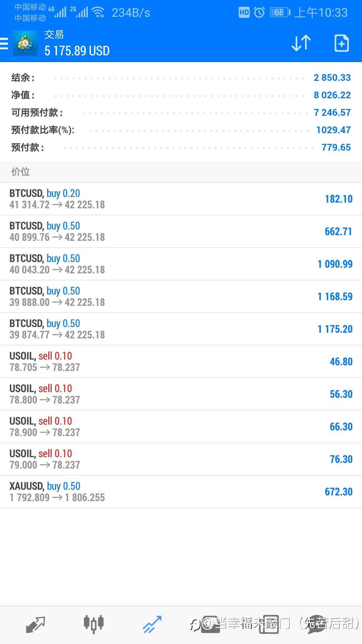This screenshot has width=362, height=644.
Task: Open the Quotes tab with arrows icon
Action: [x=35, y=624]
